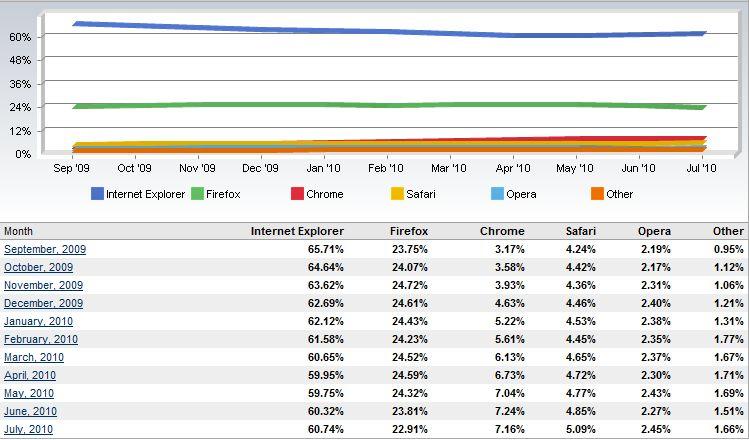This screenshot has height=440, width=749.
Task: Click the green Firefox legend swatch
Action: pos(197,194)
